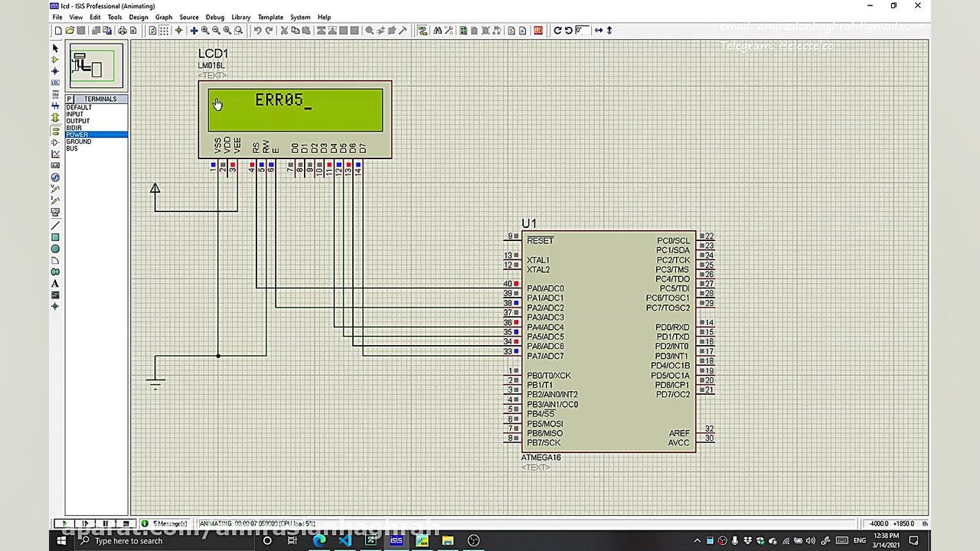980x551 pixels.
Task: Stop the simulation
Action: 126,523
